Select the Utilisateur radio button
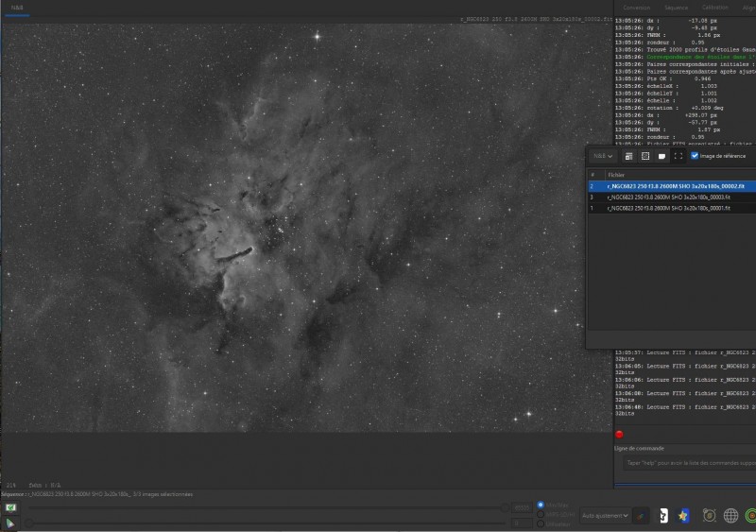 pyautogui.click(x=541, y=523)
